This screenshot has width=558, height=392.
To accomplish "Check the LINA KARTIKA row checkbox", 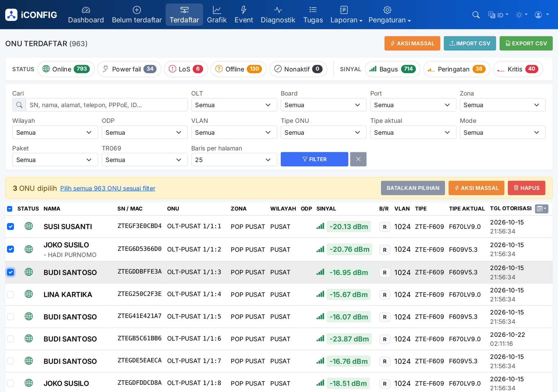I will click(x=10, y=294).
